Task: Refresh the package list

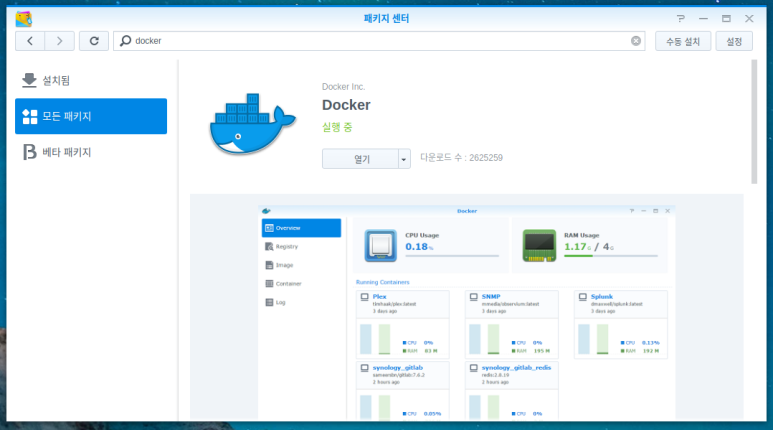Action: point(94,41)
